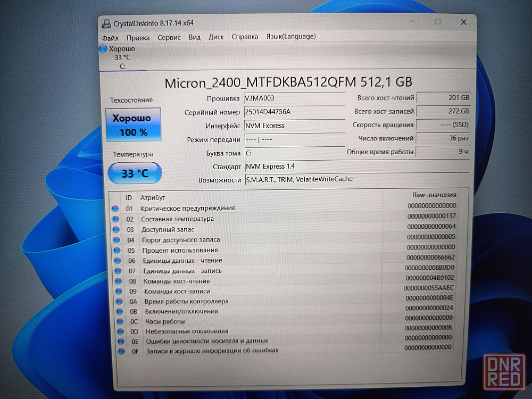
Task: Open the Язык(Language) menu
Action: click(x=290, y=37)
